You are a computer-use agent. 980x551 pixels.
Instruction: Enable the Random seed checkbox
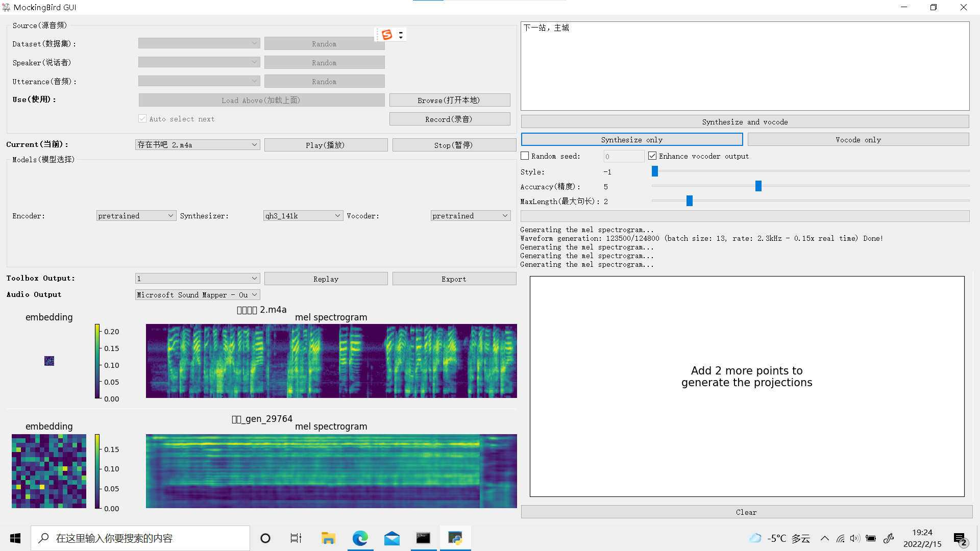525,156
